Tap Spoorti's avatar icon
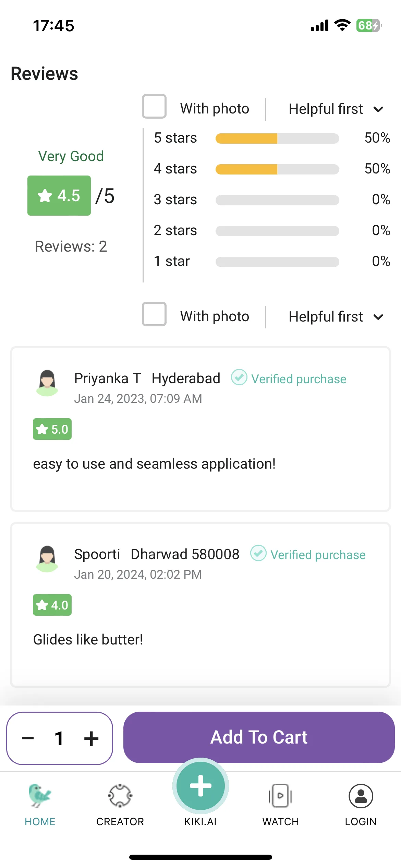This screenshot has width=401, height=868. point(47,559)
